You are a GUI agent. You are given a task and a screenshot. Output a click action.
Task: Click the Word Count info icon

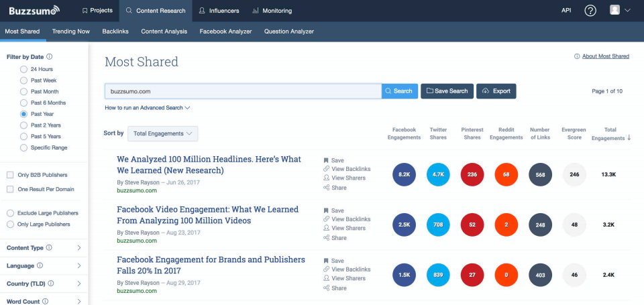(45, 301)
